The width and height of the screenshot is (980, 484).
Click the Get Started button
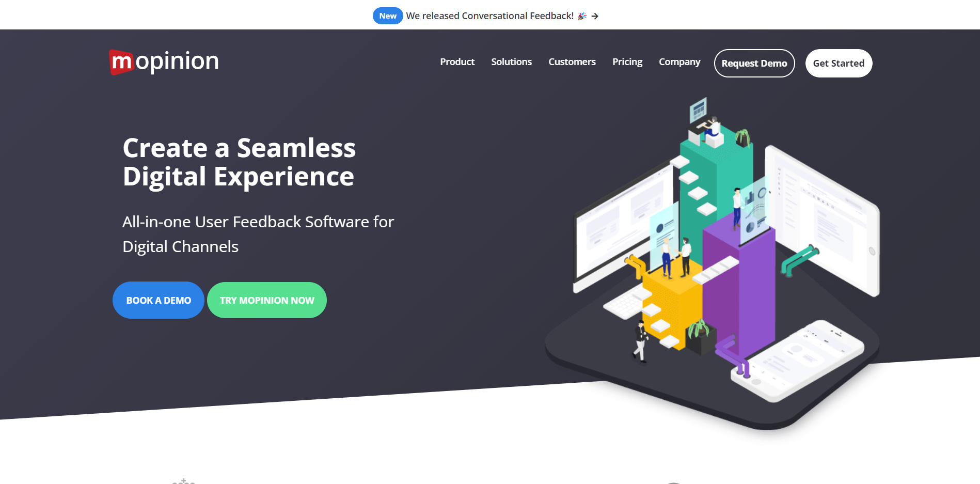(839, 63)
